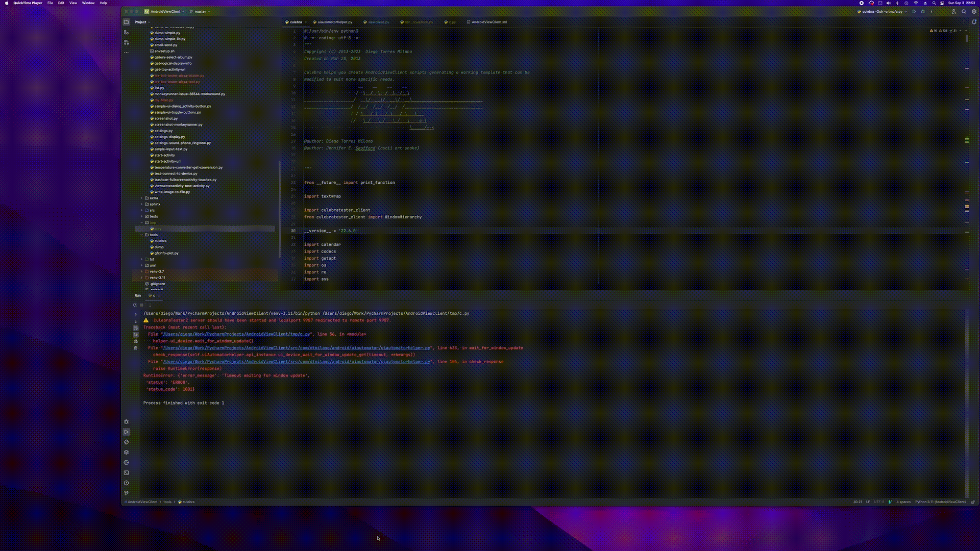980x551 pixels.
Task: Open IDE settings gear icon
Action: coord(974,11)
